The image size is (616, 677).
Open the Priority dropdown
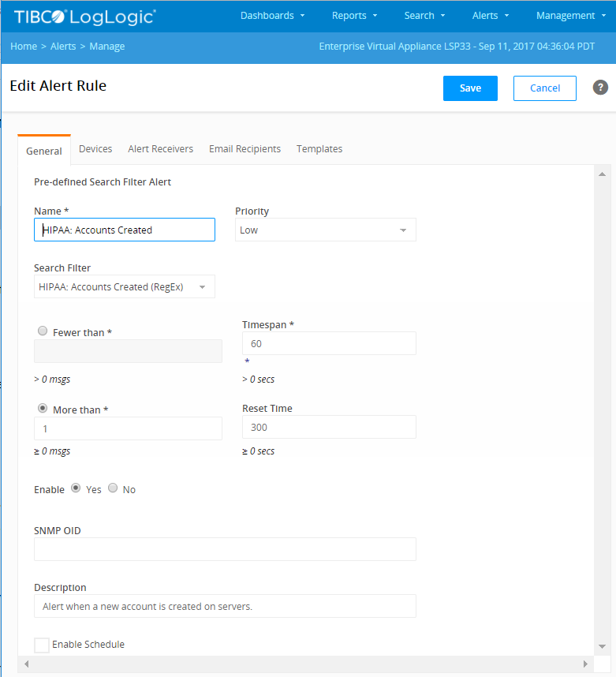(x=326, y=230)
